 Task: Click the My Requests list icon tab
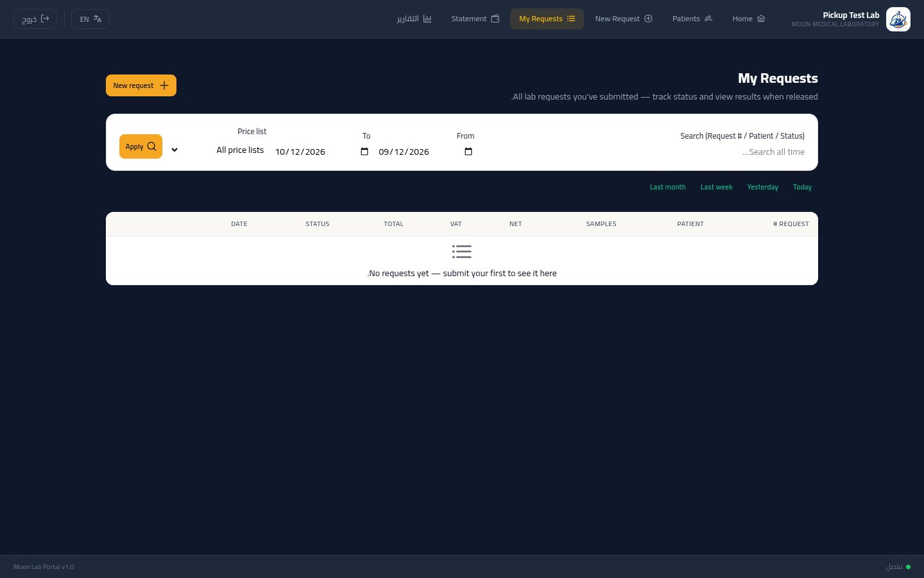coord(547,19)
